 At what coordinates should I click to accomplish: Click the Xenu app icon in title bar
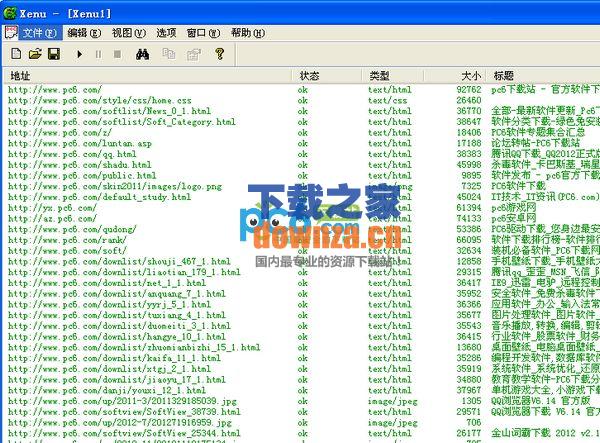pyautogui.click(x=9, y=13)
